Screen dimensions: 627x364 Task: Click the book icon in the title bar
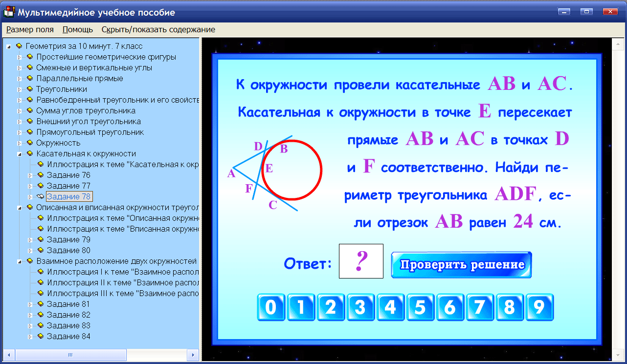pos(8,12)
